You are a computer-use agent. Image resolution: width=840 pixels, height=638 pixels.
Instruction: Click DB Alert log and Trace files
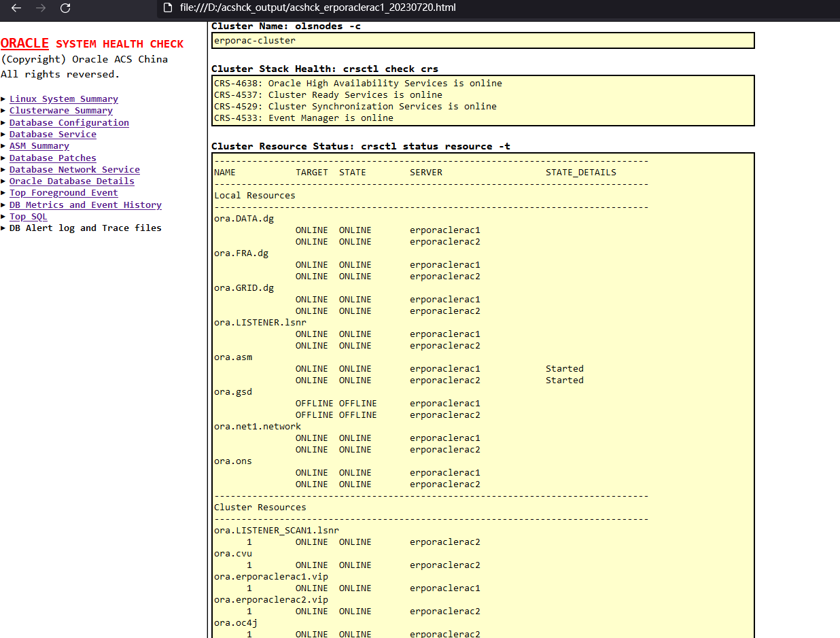click(x=86, y=228)
